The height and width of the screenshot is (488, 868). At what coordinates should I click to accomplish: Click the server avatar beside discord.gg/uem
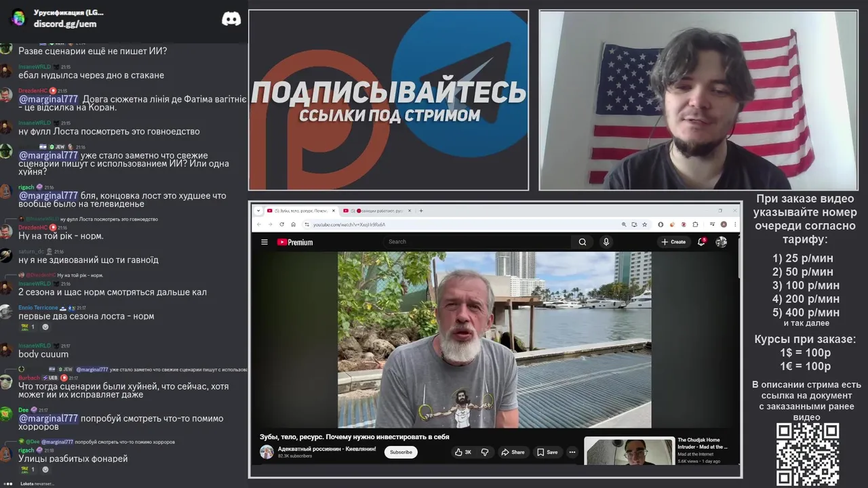(x=18, y=18)
